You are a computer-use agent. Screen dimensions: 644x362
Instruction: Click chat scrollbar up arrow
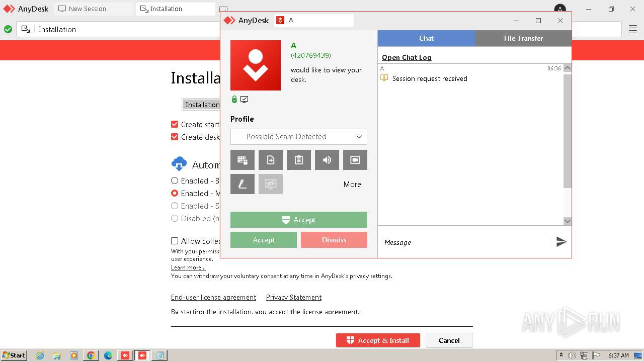[x=568, y=68]
